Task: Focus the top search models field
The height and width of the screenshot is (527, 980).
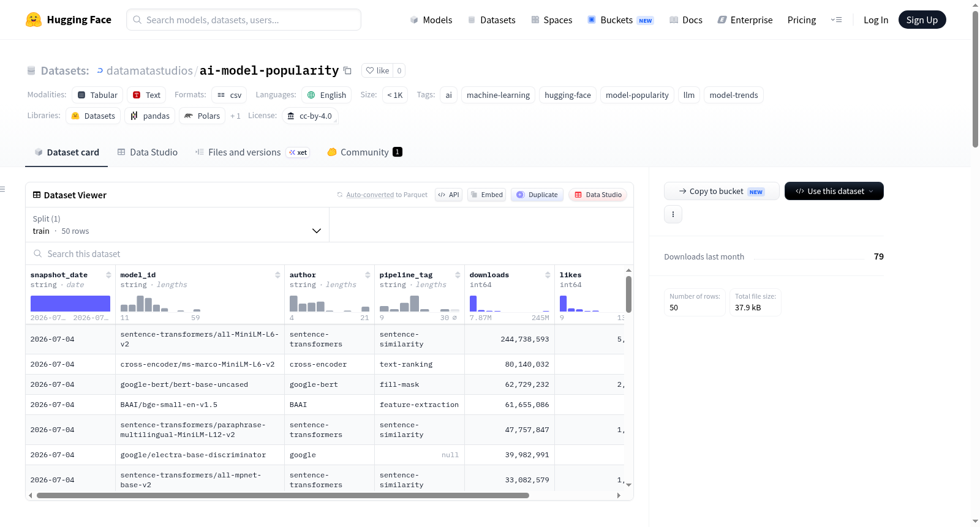Action: [x=244, y=20]
